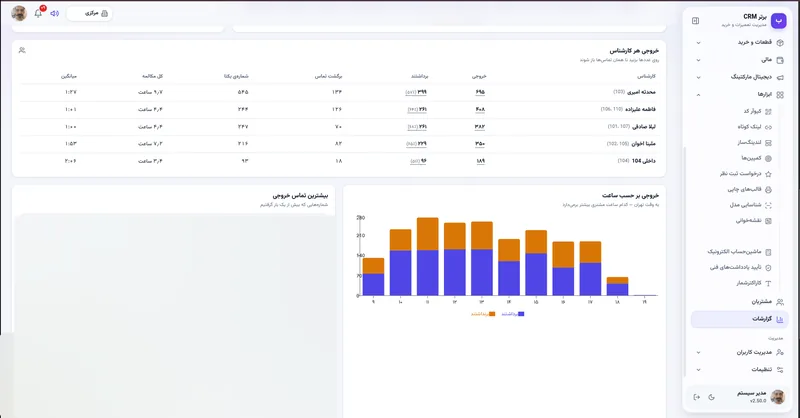Viewport: 800px width, 418px height.
Task: Click the برتر CRM logo icon
Action: pos(778,20)
